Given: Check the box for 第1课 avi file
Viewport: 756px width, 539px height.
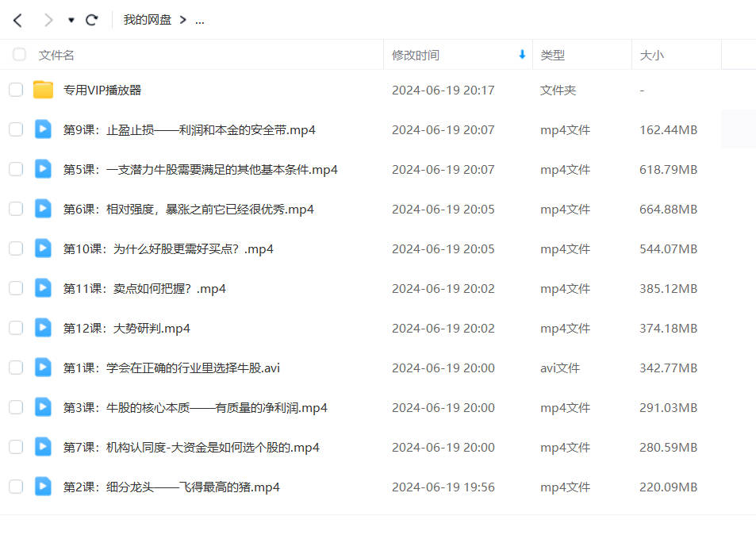Looking at the screenshot, I should [x=16, y=368].
